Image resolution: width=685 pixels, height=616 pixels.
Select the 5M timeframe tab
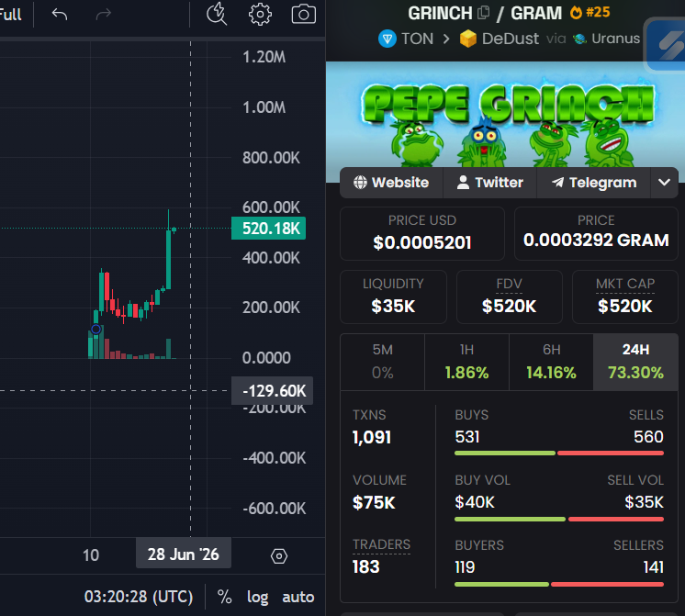(x=383, y=362)
